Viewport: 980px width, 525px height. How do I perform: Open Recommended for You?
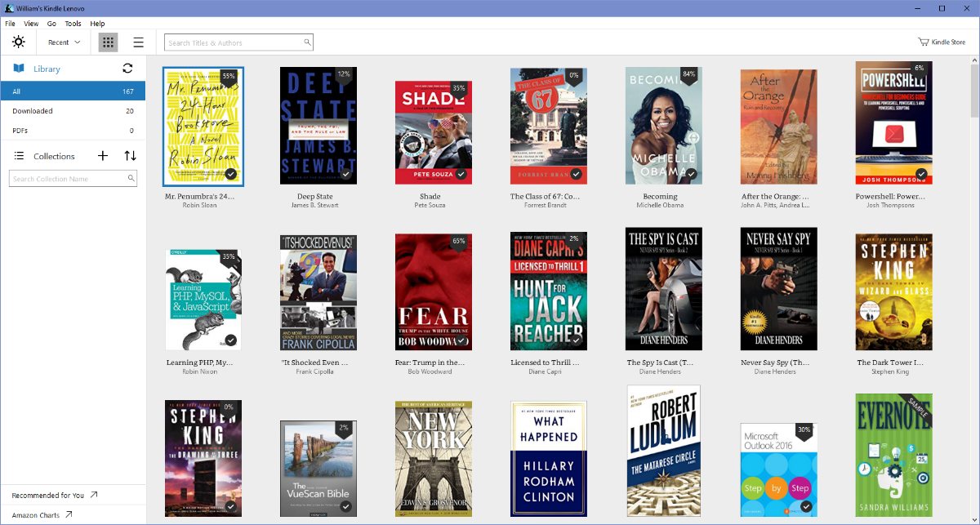(x=55, y=496)
